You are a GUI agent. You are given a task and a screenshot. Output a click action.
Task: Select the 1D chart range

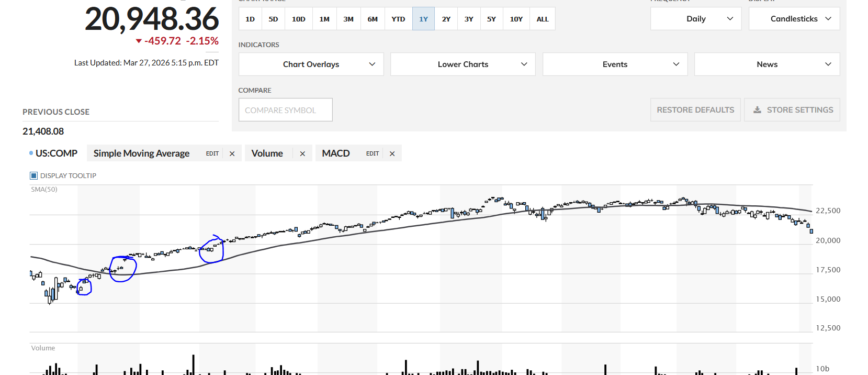[250, 19]
